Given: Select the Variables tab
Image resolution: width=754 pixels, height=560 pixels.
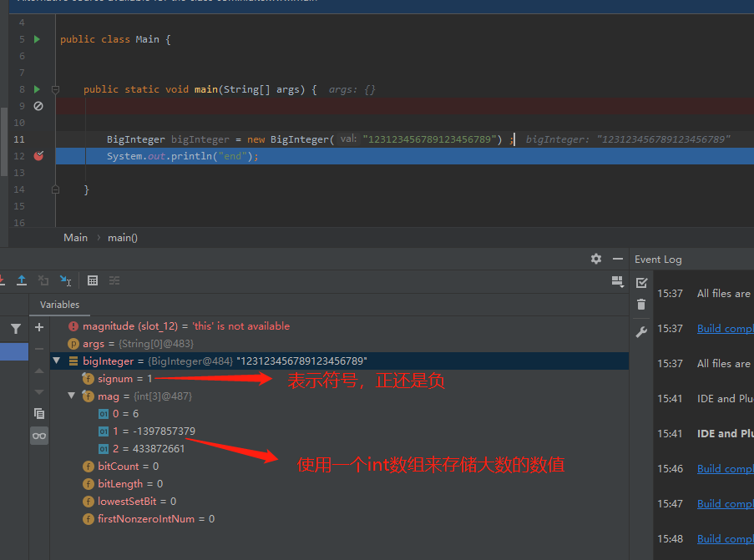Looking at the screenshot, I should click(x=59, y=305).
